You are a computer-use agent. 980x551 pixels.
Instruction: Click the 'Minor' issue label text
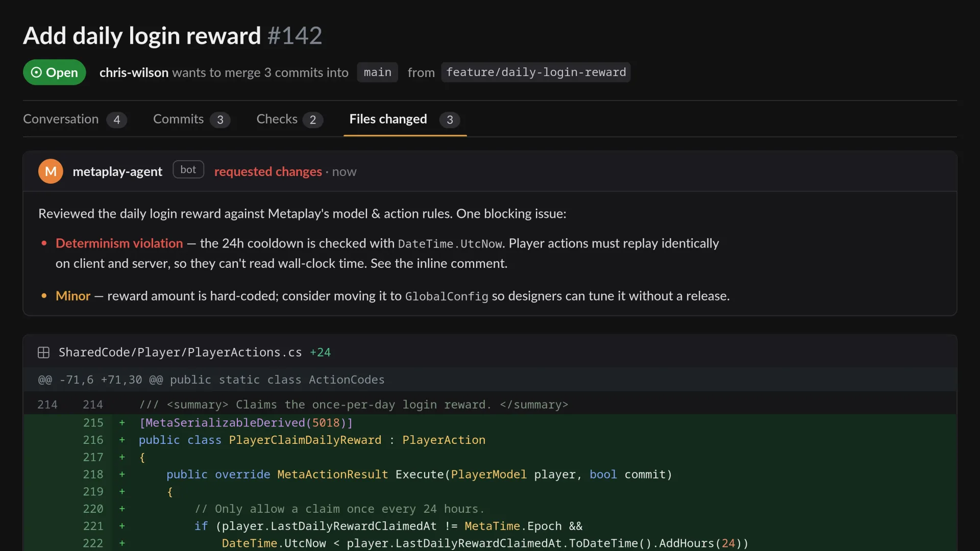(x=73, y=296)
